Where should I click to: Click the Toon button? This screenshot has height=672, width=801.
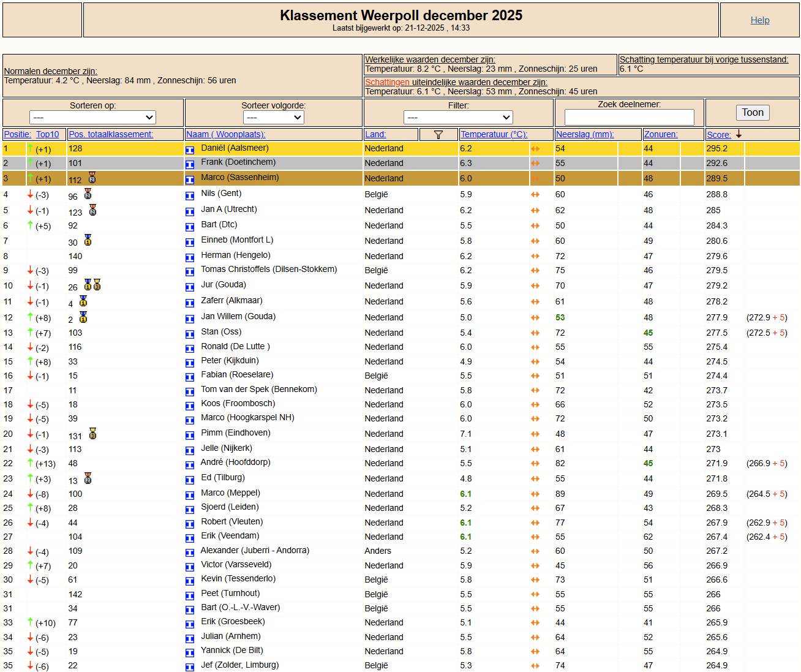(x=753, y=112)
